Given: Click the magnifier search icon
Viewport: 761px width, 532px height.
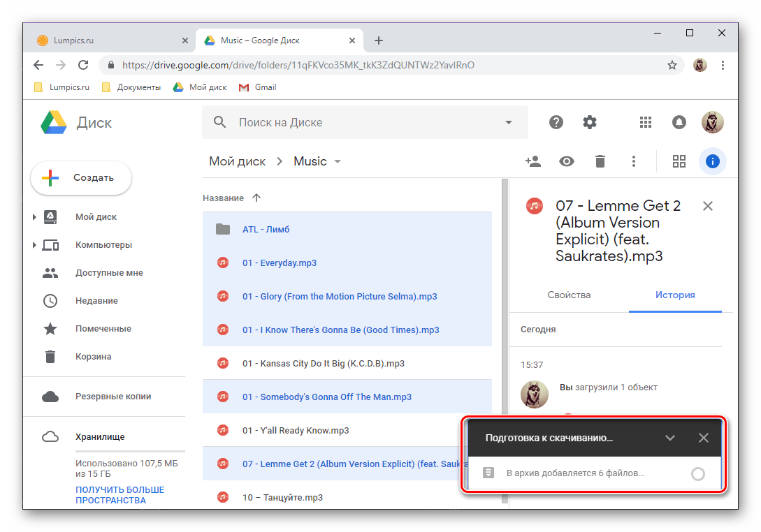Looking at the screenshot, I should [x=220, y=121].
